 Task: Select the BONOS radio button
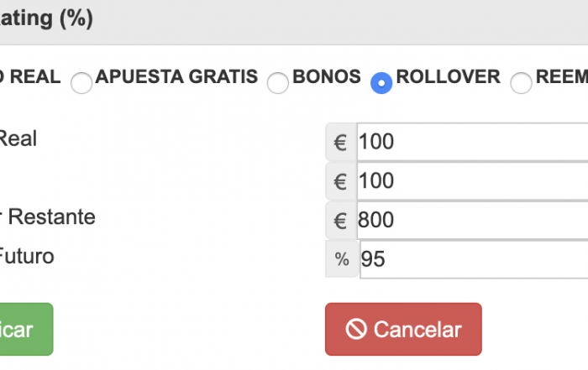tap(278, 82)
